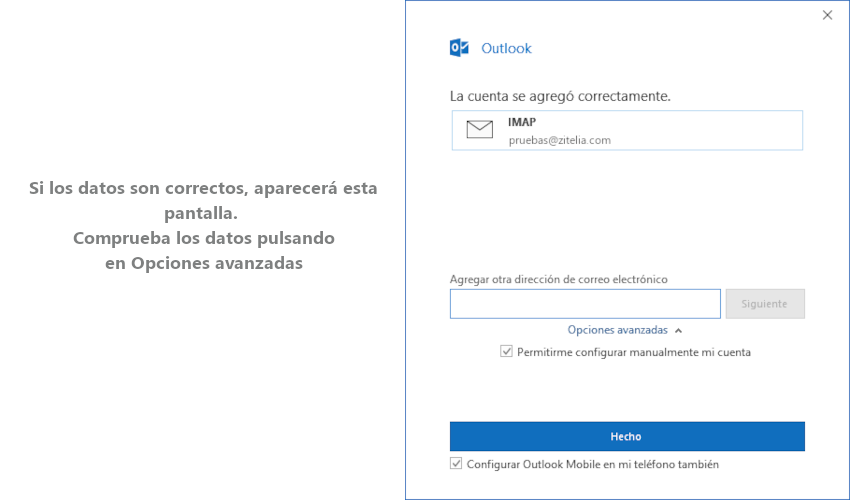Click the Outlook logo icon
This screenshot has height=500, width=850.
(460, 48)
